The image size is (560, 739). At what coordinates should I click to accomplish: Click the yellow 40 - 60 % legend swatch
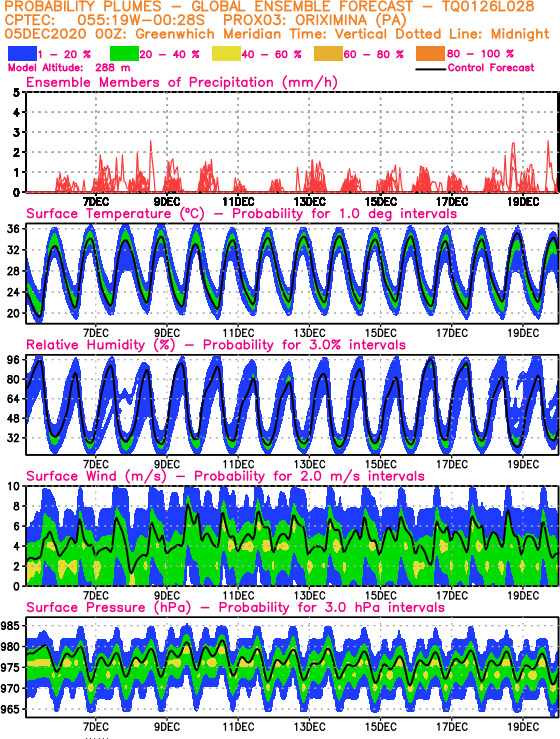[226, 54]
